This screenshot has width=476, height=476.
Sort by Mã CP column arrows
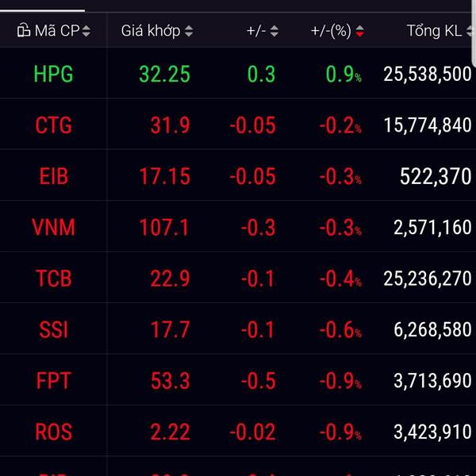point(86,32)
